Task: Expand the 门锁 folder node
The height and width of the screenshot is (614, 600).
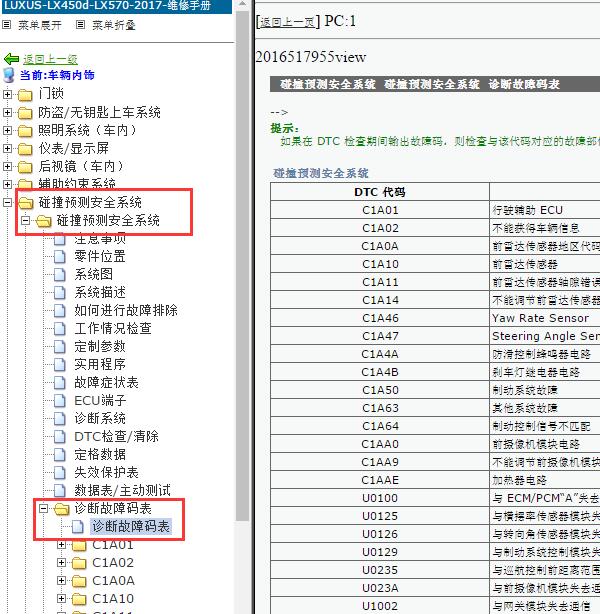Action: 7,94
